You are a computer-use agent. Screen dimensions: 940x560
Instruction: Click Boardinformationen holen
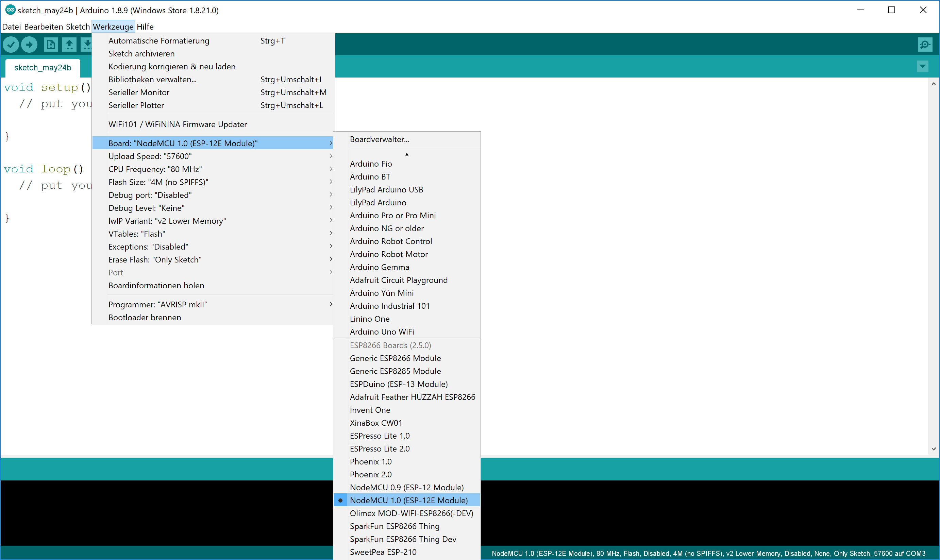[213, 285]
